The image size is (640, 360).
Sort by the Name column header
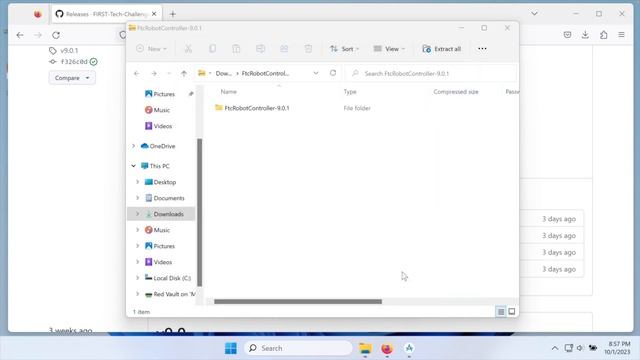(229, 92)
